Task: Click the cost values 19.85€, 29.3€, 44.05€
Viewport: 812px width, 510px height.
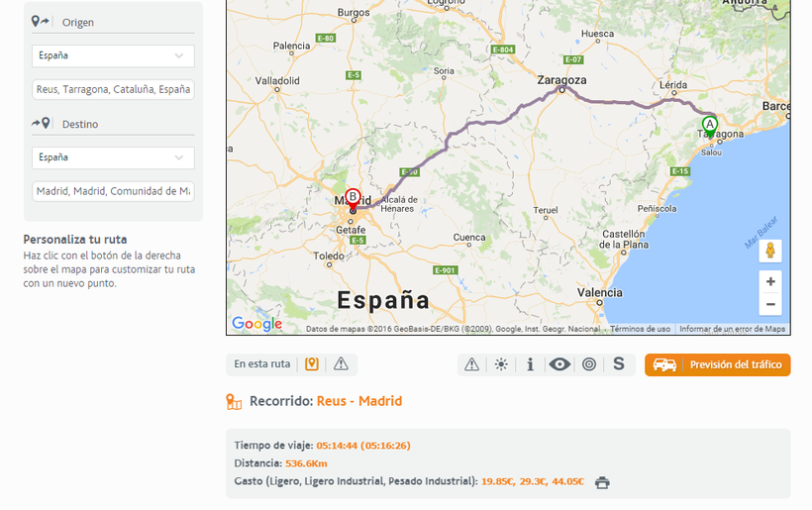Action: (x=533, y=481)
